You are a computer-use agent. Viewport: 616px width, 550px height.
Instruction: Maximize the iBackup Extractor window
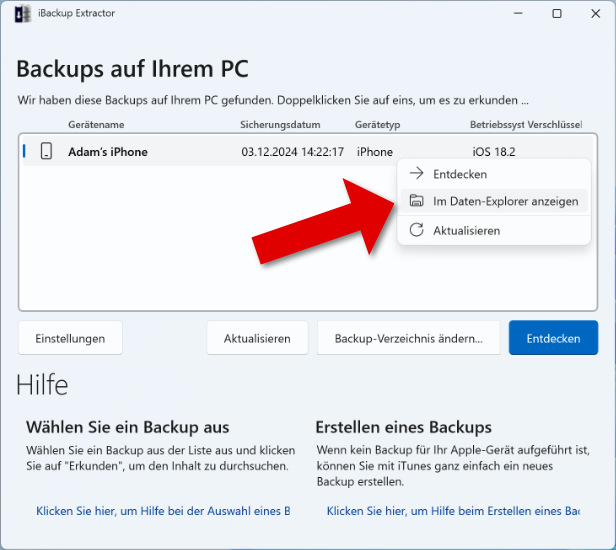[x=557, y=13]
